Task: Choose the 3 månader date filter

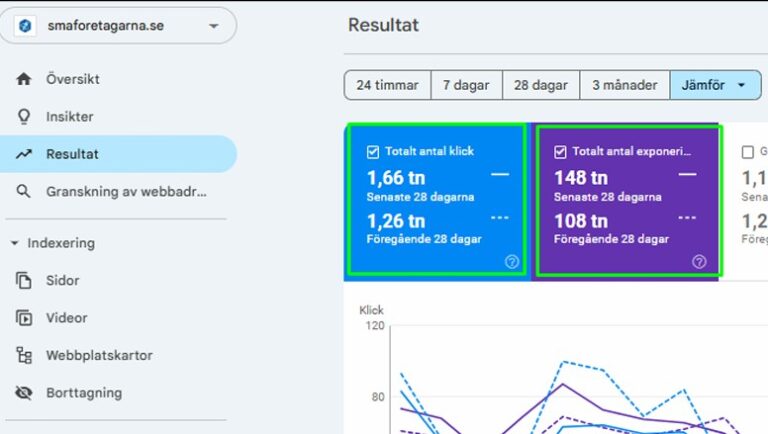Action: [x=624, y=85]
